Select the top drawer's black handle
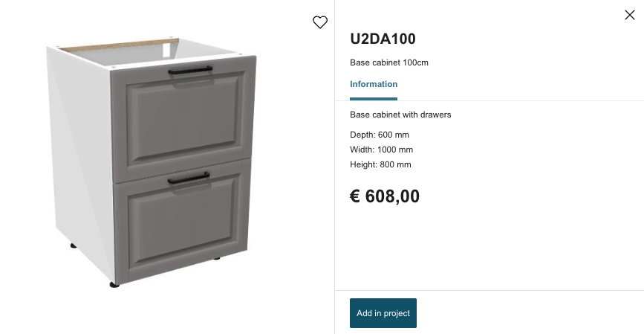Image resolution: width=644 pixels, height=334 pixels. 190,71
